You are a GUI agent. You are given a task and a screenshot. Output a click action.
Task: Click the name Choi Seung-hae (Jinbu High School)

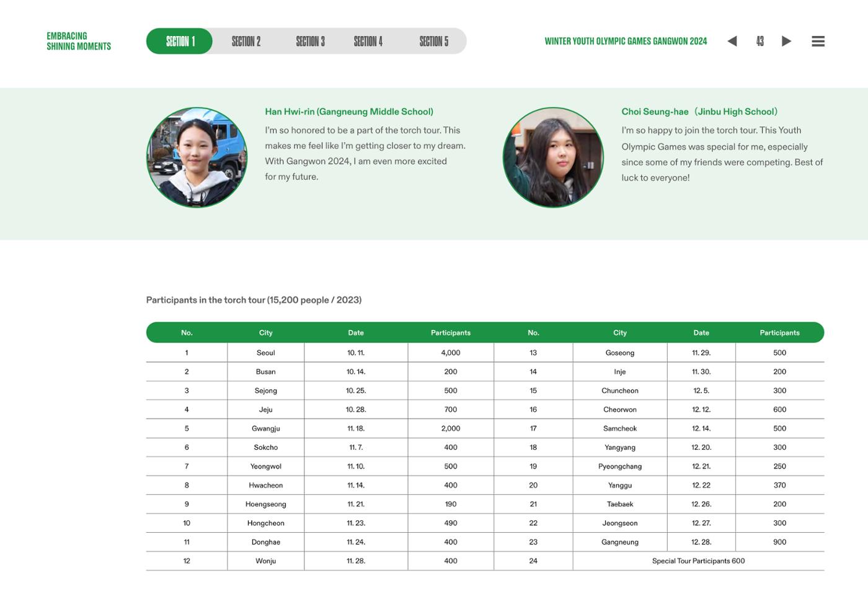tap(699, 112)
